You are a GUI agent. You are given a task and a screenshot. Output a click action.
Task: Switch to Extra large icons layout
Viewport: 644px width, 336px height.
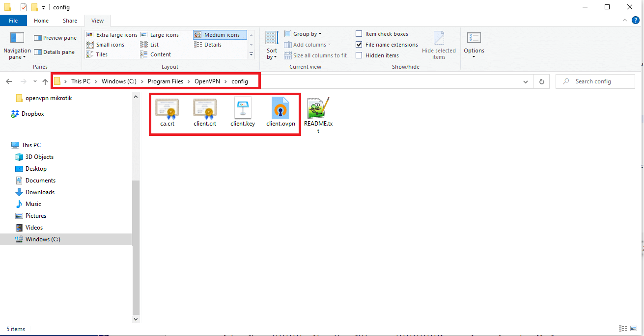[x=112, y=35]
